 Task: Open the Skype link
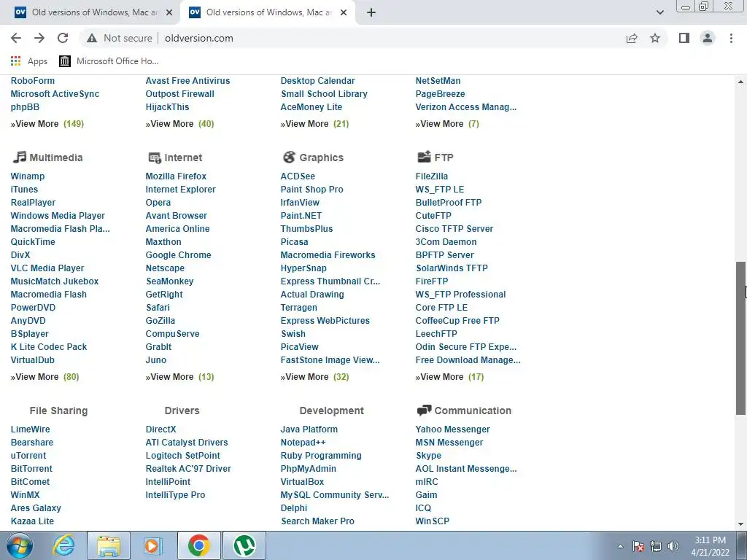pyautogui.click(x=428, y=456)
